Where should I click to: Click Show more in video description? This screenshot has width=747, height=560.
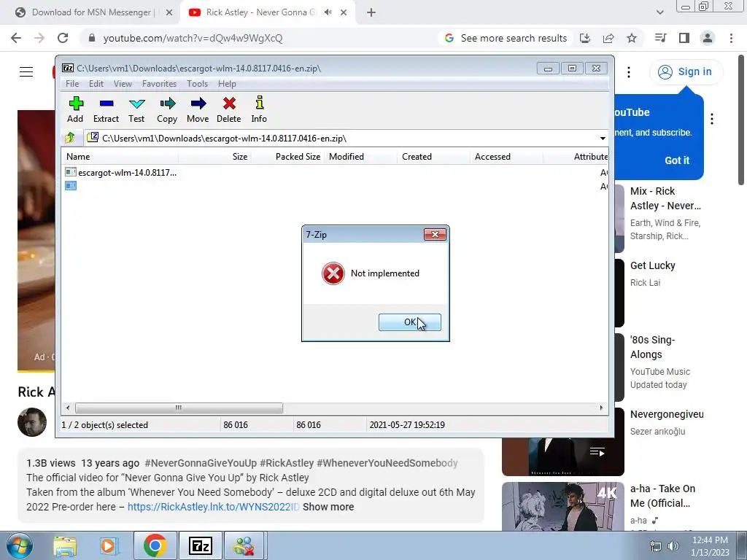pyautogui.click(x=328, y=507)
